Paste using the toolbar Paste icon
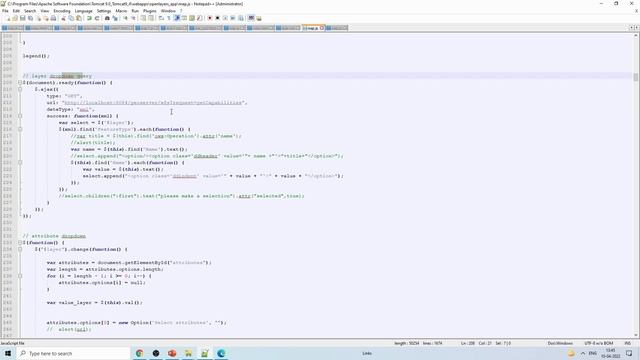Image resolution: width=640 pixels, height=360 pixels. pyautogui.click(x=79, y=18)
